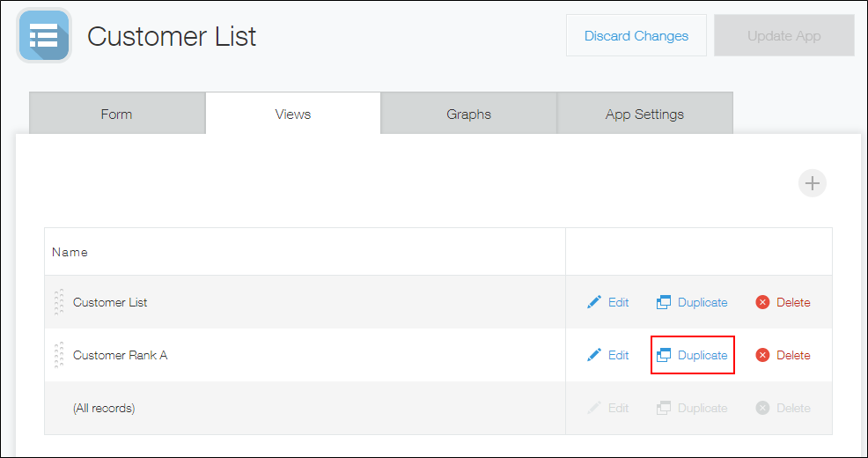868x458 pixels.
Task: Click the Name column header
Action: click(70, 252)
